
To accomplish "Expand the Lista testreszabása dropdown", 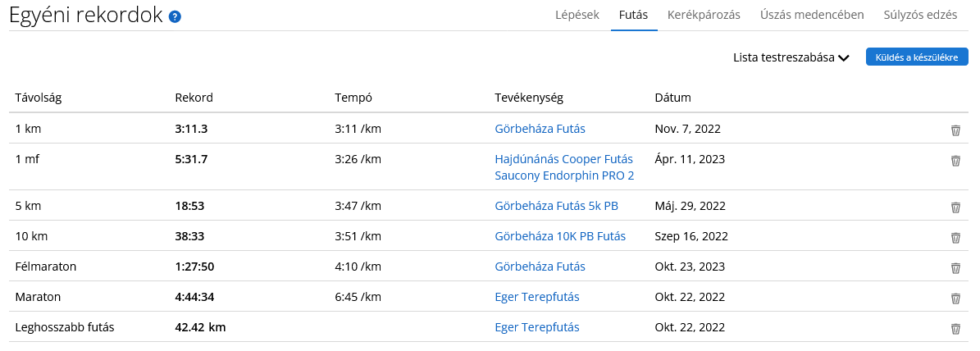I will point(791,57).
